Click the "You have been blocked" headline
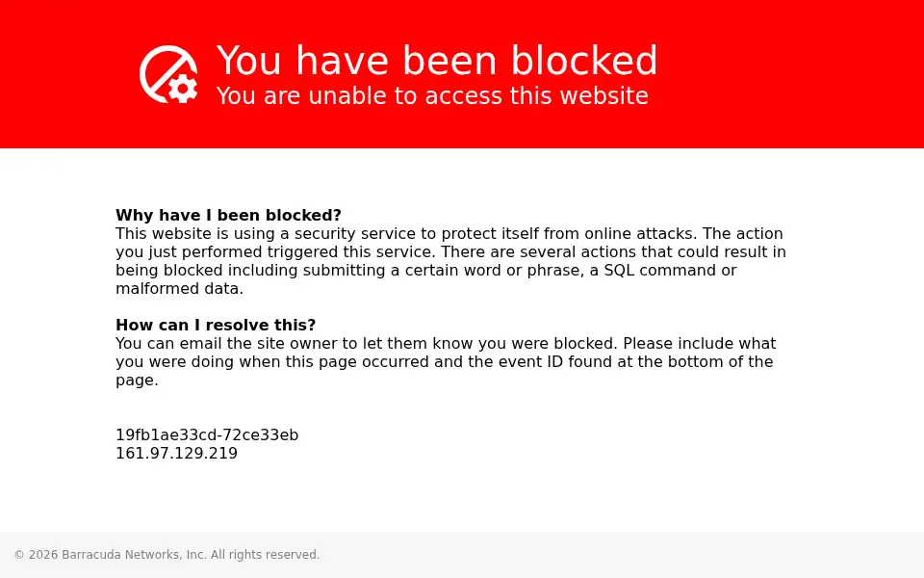The image size is (924, 578). pyautogui.click(x=437, y=61)
